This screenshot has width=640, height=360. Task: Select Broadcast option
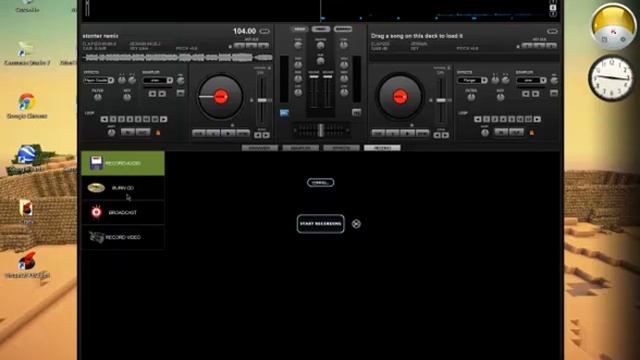(123, 213)
